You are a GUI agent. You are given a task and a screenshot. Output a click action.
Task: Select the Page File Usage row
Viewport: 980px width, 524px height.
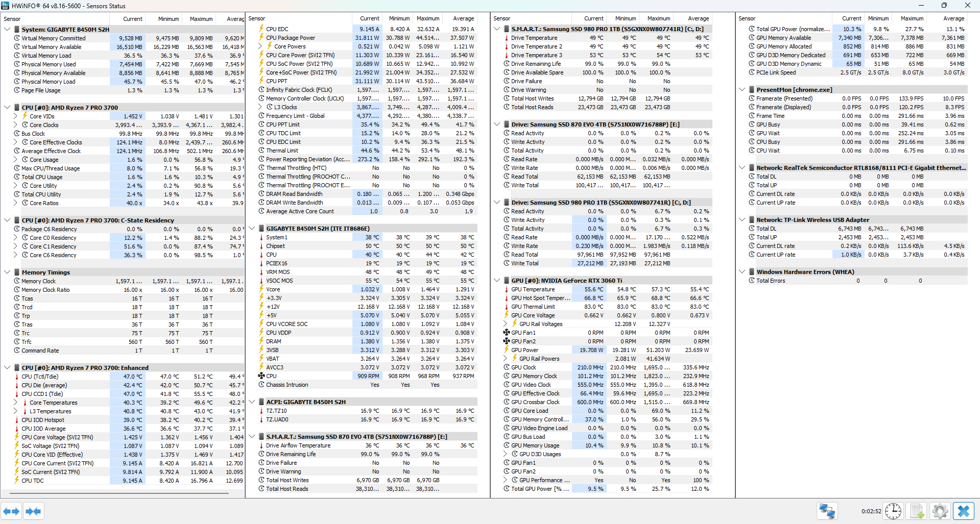point(123,90)
